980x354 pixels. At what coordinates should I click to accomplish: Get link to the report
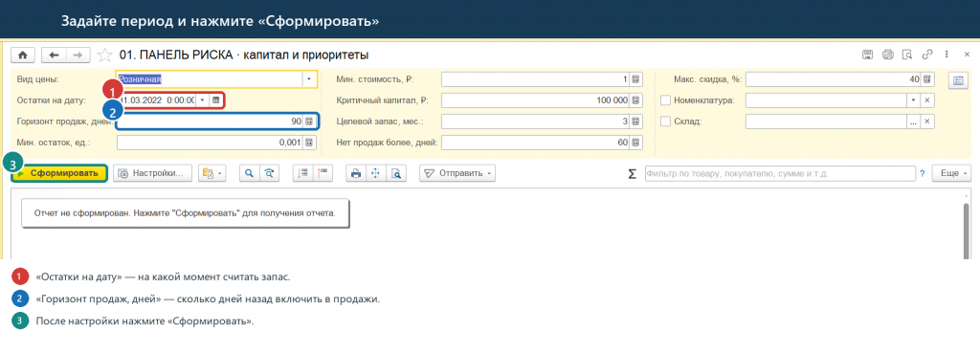click(x=927, y=55)
